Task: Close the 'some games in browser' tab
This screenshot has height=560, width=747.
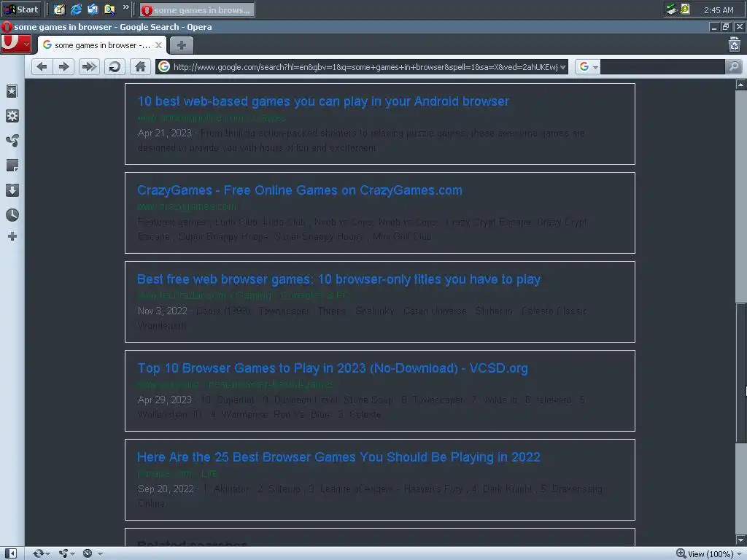Action: [x=158, y=45]
